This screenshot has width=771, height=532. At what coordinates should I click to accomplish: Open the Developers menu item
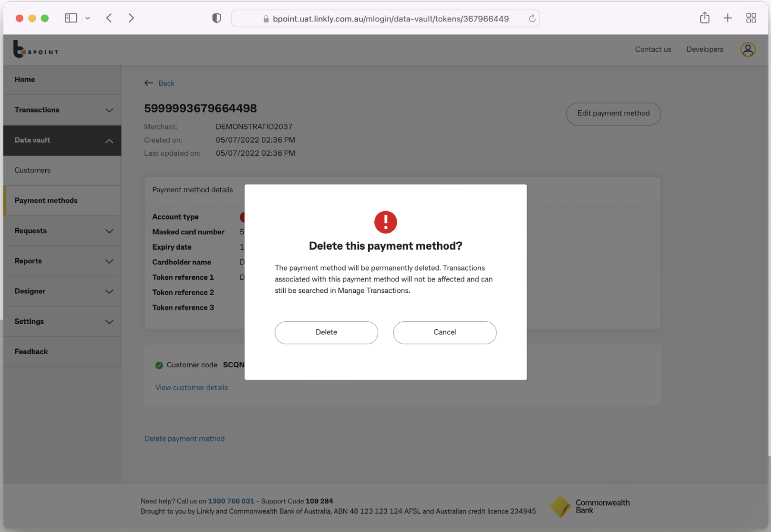click(705, 49)
